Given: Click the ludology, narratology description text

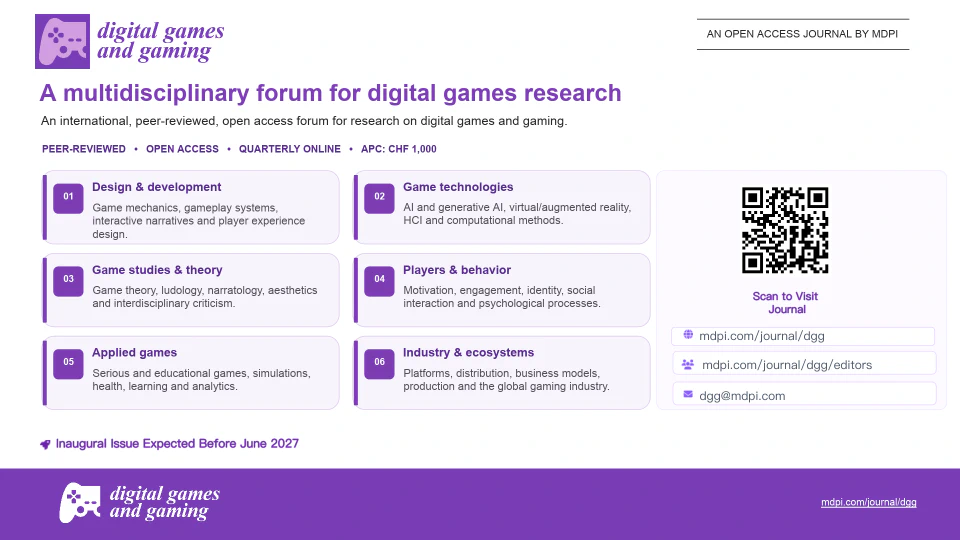Looking at the screenshot, I should (x=205, y=296).
